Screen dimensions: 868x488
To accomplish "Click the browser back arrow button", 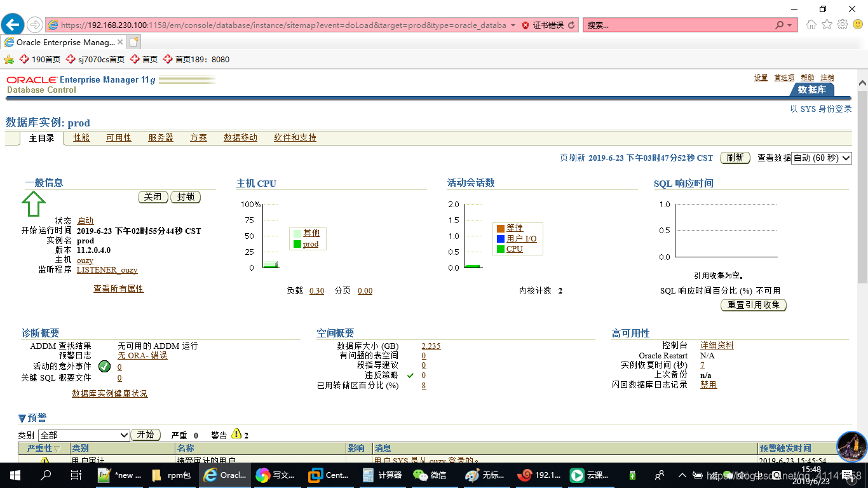I will pos(13,25).
